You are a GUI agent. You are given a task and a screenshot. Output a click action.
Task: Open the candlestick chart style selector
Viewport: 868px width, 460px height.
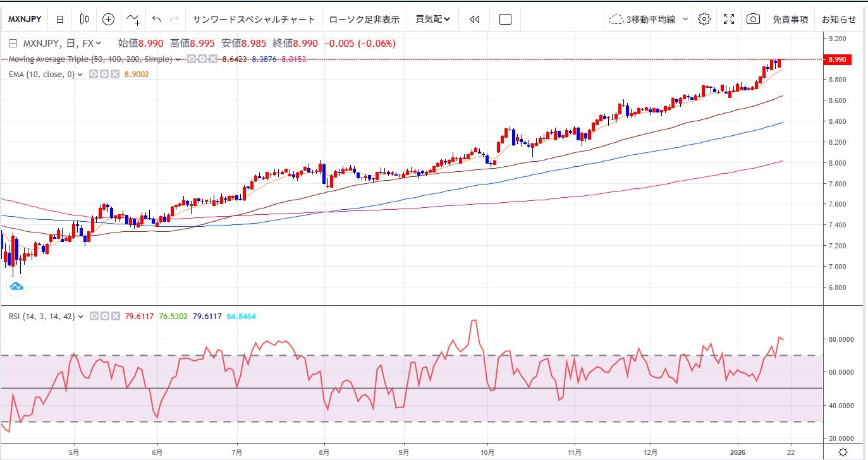click(x=84, y=19)
